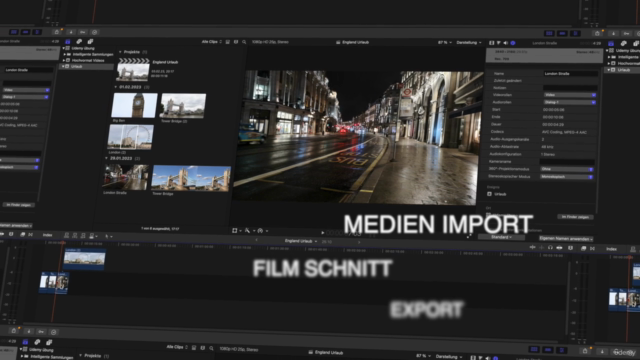This screenshot has height=360, width=640.
Task: Click play button below main viewer
Action: click(x=322, y=233)
